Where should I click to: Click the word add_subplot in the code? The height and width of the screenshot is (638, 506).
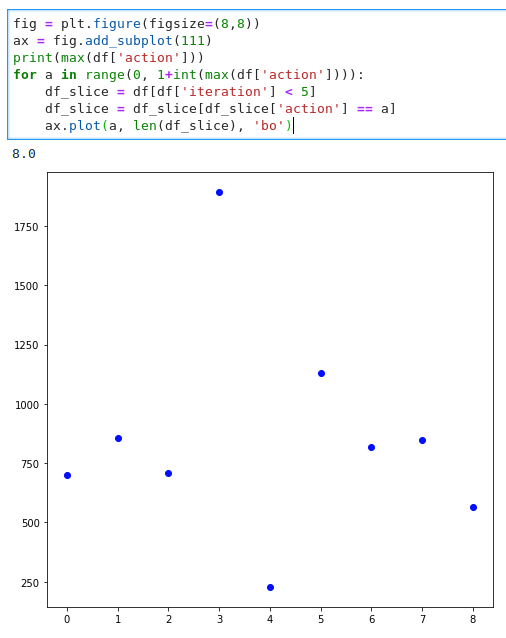coord(129,41)
